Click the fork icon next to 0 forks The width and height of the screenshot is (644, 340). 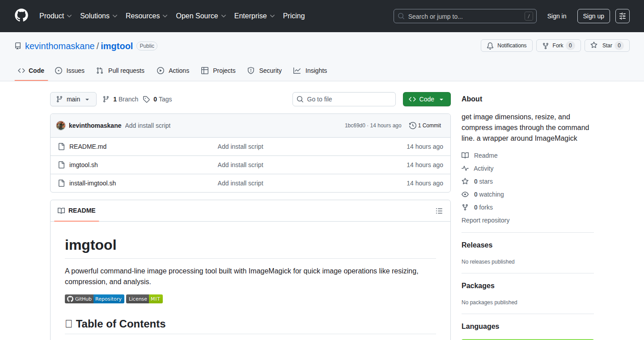(x=465, y=207)
